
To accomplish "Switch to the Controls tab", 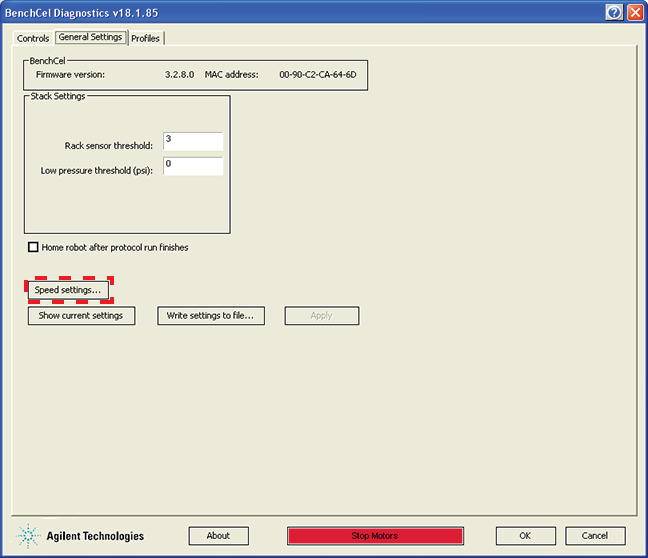I will coord(33,38).
